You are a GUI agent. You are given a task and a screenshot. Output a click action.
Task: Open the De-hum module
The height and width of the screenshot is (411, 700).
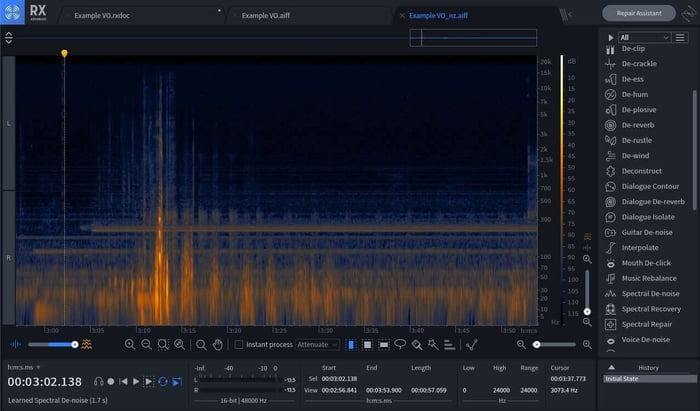(x=634, y=95)
